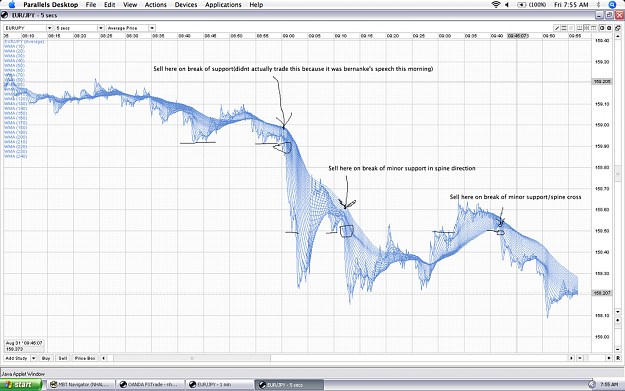Image resolution: width=625 pixels, height=391 pixels.
Task: Click the volume speaker icon
Action: click(x=507, y=5)
